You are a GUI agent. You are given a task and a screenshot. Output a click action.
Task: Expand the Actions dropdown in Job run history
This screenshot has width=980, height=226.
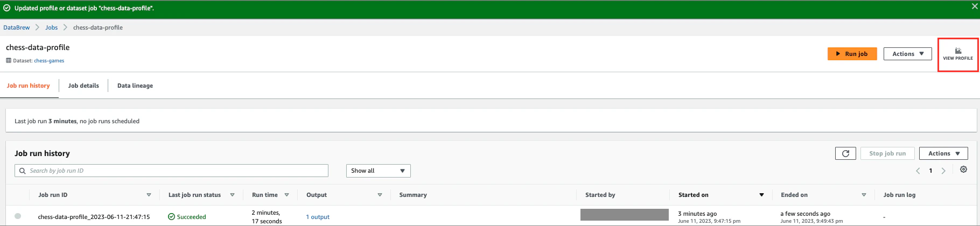click(x=943, y=153)
